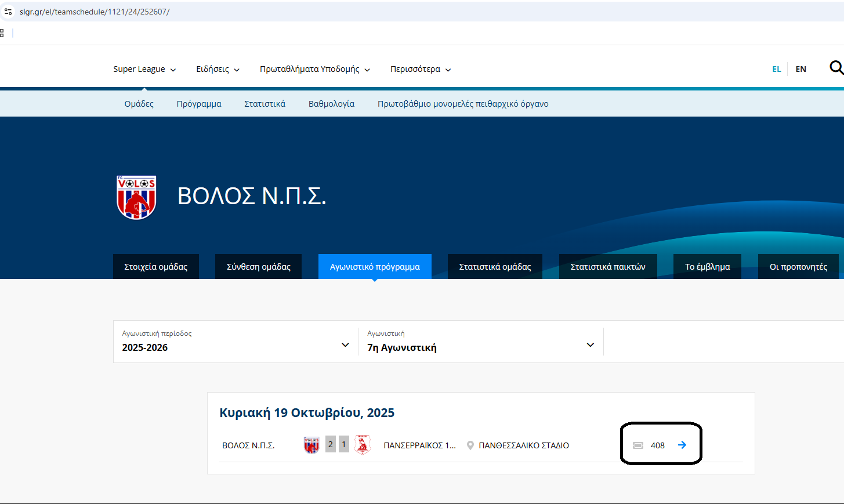The width and height of the screenshot is (844, 504).
Task: Open the Στατιστικά παικτών tab
Action: (607, 267)
